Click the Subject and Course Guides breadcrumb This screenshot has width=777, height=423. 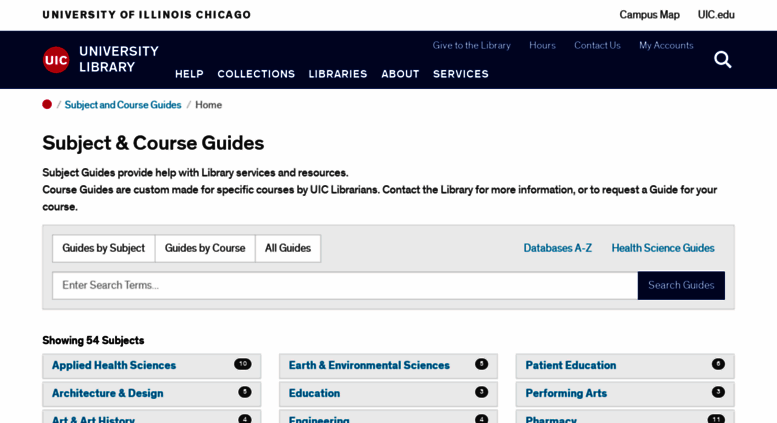click(x=123, y=105)
